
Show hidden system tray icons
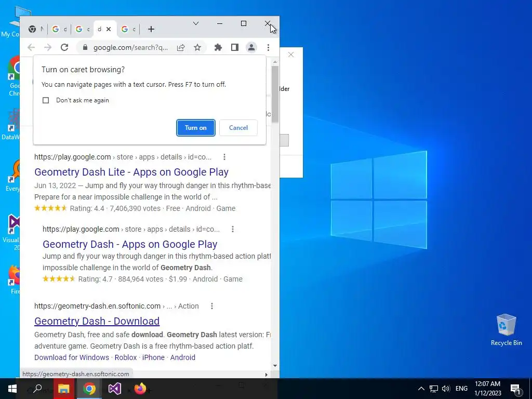[421, 389]
